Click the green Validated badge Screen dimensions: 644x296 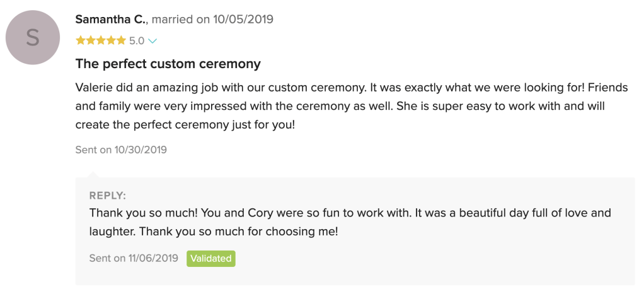(210, 258)
